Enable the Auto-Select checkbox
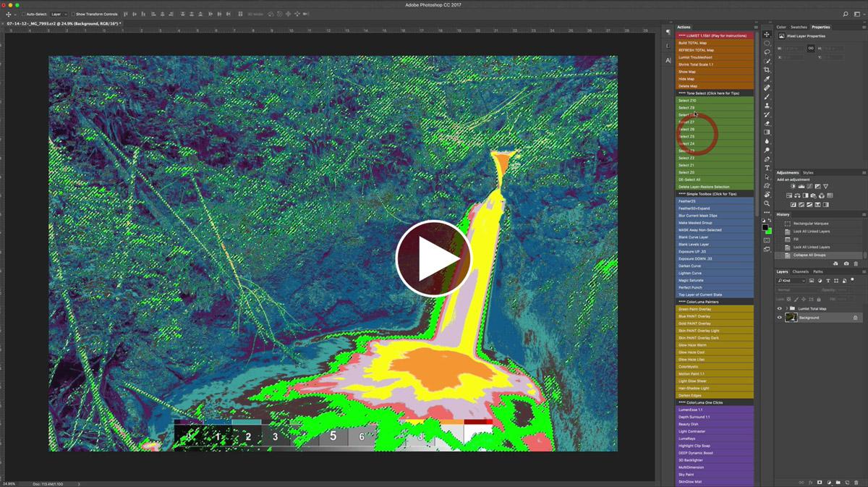The width and height of the screenshot is (868, 487). tap(23, 14)
